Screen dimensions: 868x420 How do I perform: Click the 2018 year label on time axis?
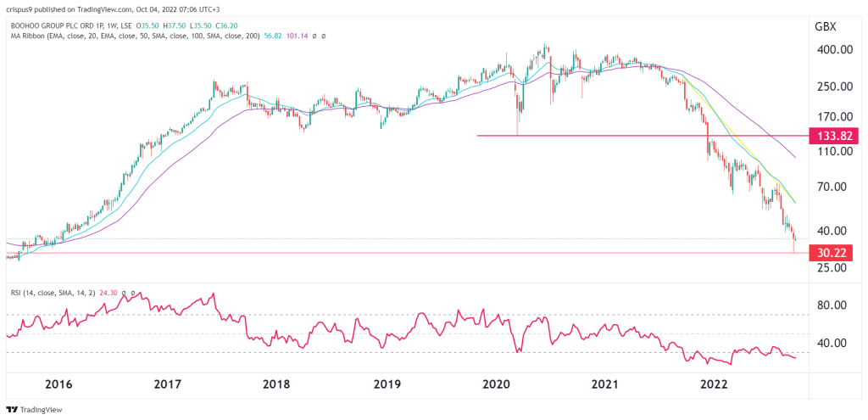[278, 384]
